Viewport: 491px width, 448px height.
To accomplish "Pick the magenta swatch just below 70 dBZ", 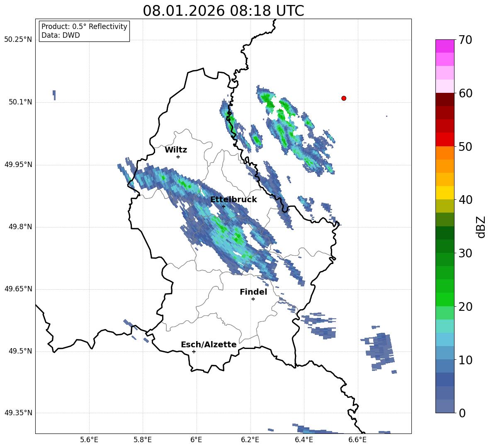I will (445, 46).
